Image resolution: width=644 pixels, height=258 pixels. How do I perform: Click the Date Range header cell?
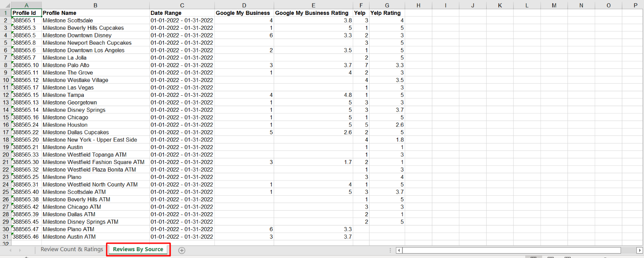click(x=182, y=13)
